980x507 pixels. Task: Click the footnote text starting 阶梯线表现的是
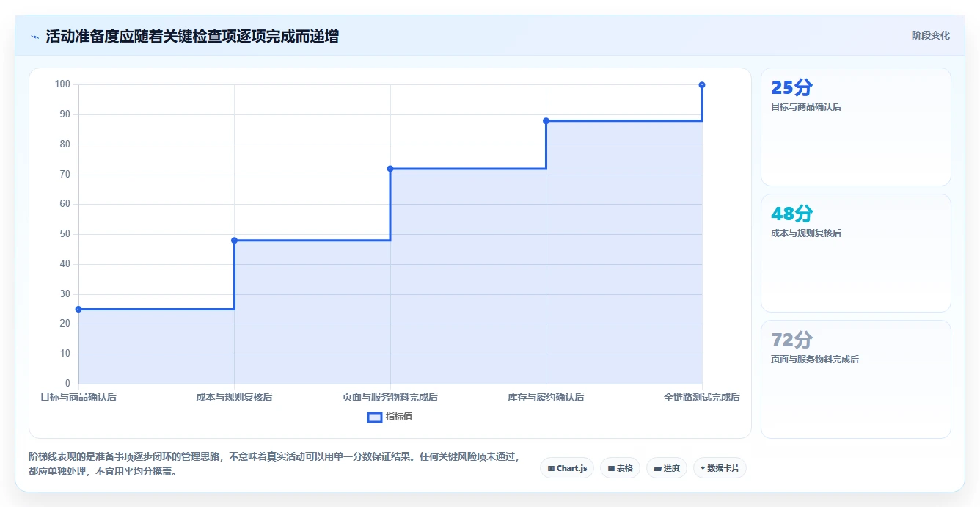[274, 464]
